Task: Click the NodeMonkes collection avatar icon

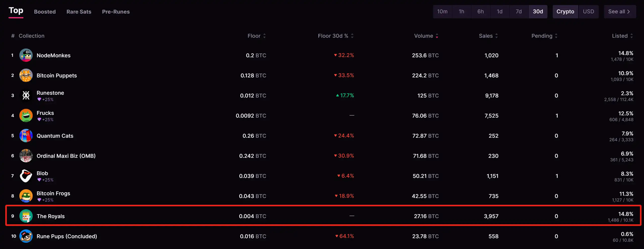Action: [26, 55]
